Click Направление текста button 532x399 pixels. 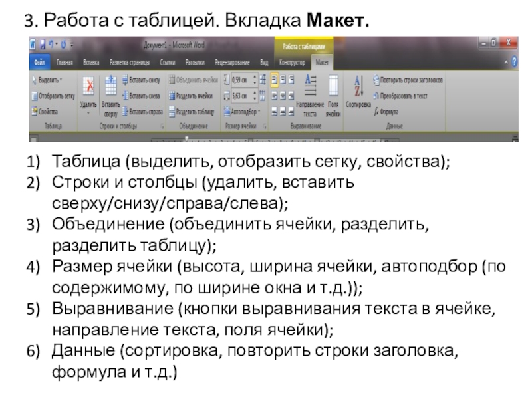(x=310, y=96)
